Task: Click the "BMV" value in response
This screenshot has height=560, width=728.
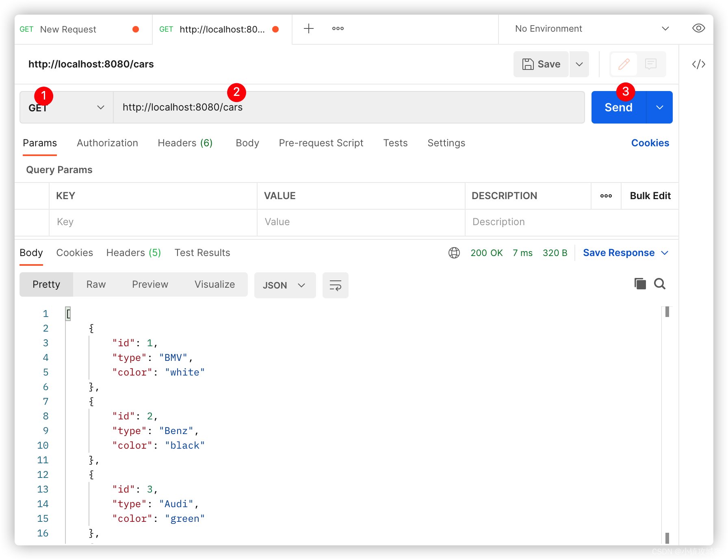Action: coord(173,358)
